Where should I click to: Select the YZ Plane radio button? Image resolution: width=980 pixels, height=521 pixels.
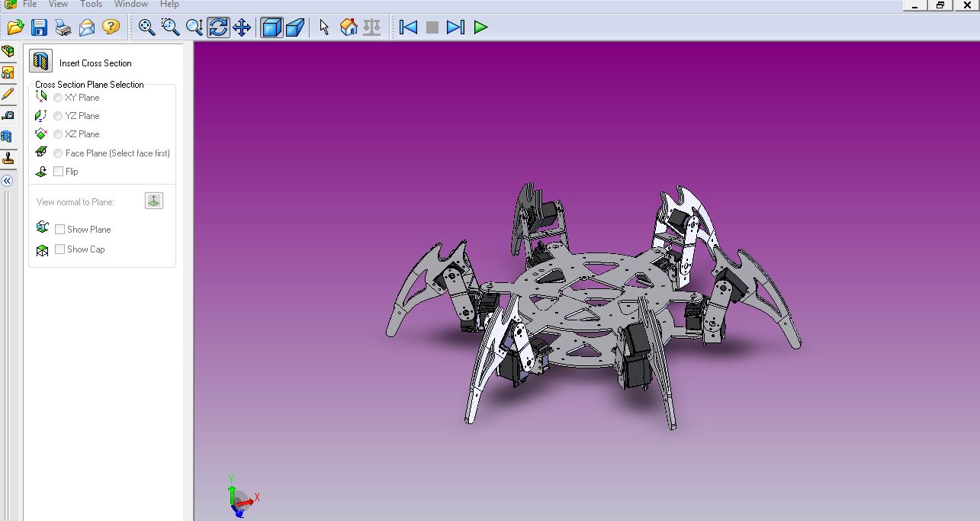point(58,116)
